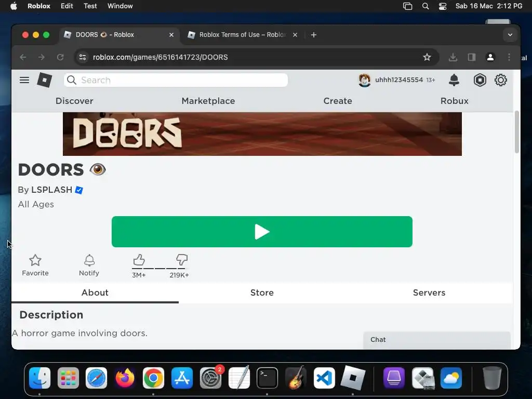Go forward with the browser forward arrow

point(42,57)
